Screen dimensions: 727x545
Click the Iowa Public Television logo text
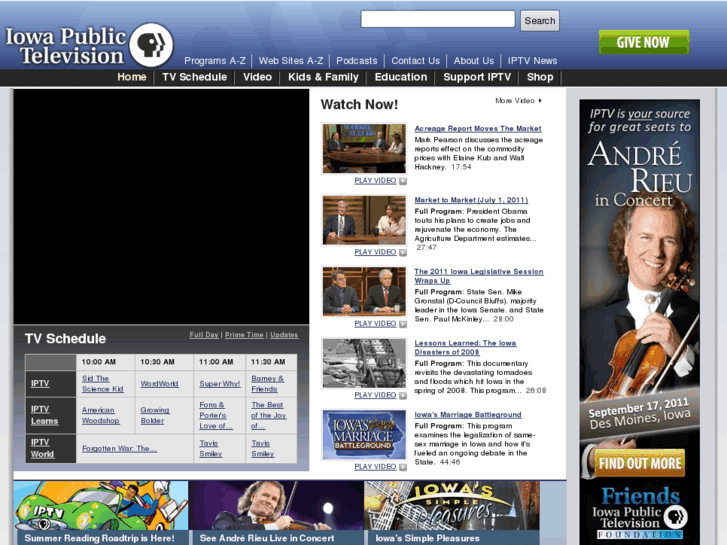(65, 46)
